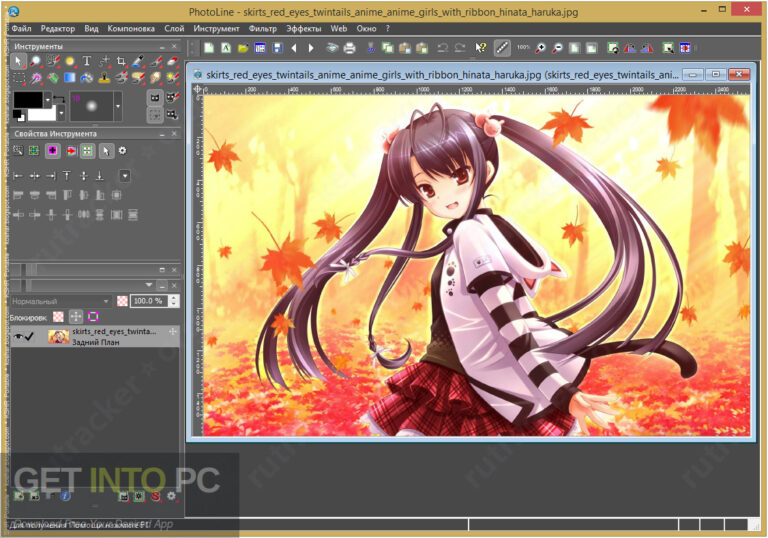Click the Open folder toolbar icon
The height and width of the screenshot is (538, 768).
pyautogui.click(x=243, y=48)
